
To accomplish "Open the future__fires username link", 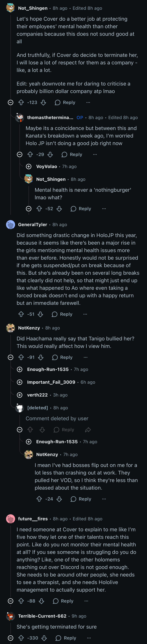I will click(x=33, y=519).
